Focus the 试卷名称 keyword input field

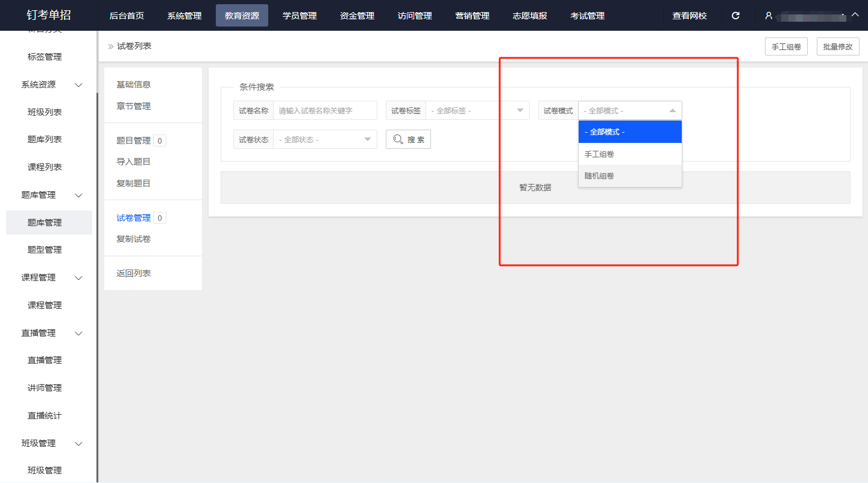pos(325,111)
